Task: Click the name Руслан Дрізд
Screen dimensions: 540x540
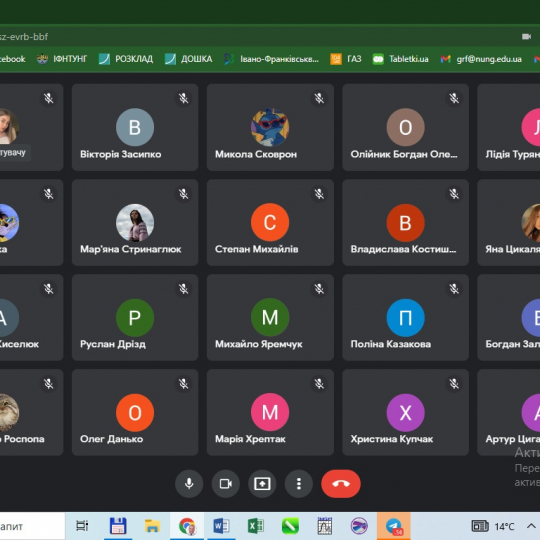Action: pyautogui.click(x=113, y=344)
